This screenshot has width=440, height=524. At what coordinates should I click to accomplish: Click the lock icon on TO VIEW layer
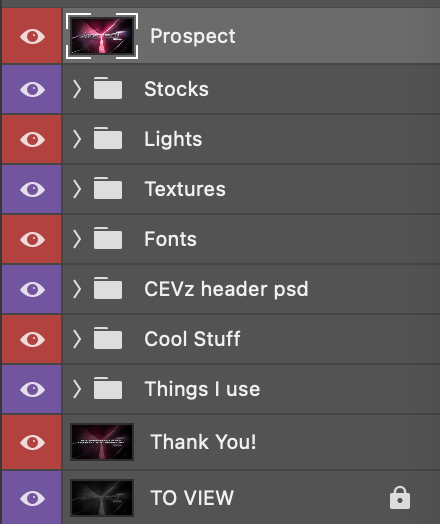pyautogui.click(x=400, y=498)
